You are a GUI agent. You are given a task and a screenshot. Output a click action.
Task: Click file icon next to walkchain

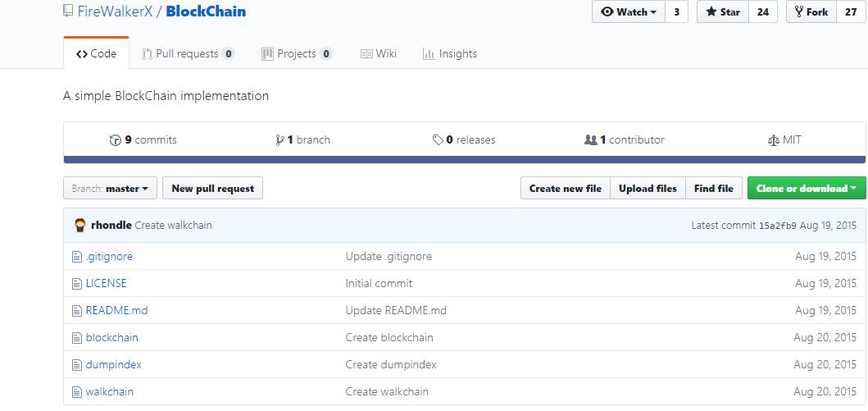pos(77,392)
